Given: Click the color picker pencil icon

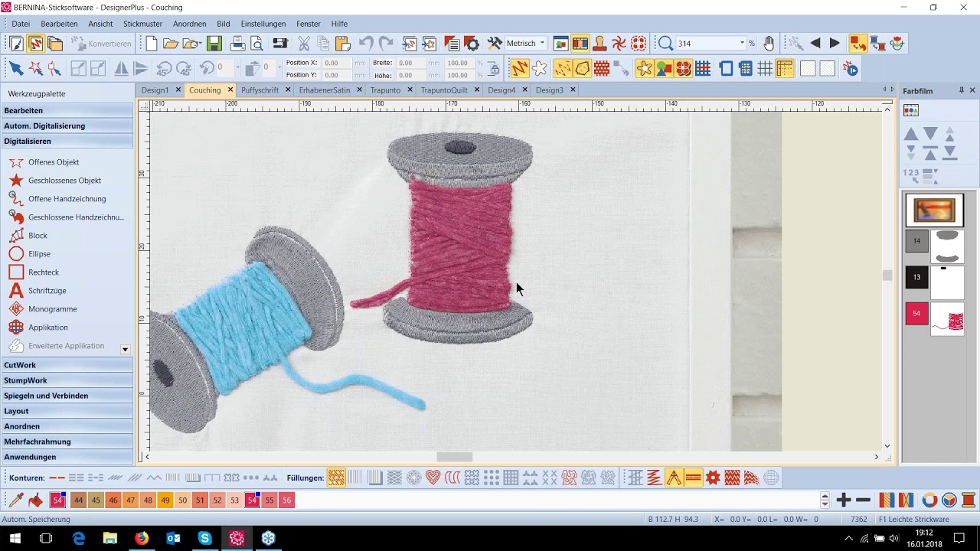Looking at the screenshot, I should click(15, 500).
